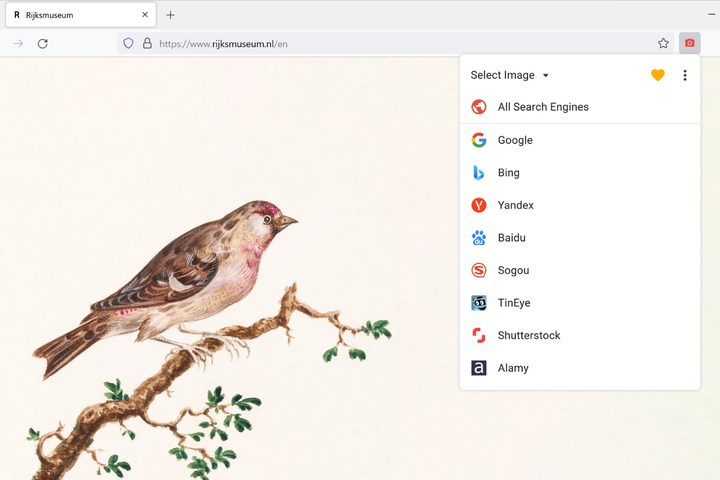Search image with Shutterstock
This screenshot has height=480, width=720.
click(579, 336)
